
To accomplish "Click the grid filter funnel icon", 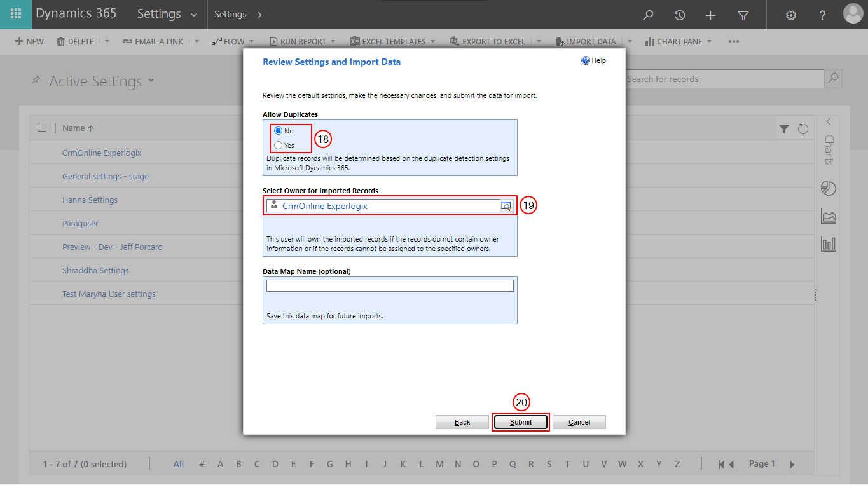I will pos(784,129).
